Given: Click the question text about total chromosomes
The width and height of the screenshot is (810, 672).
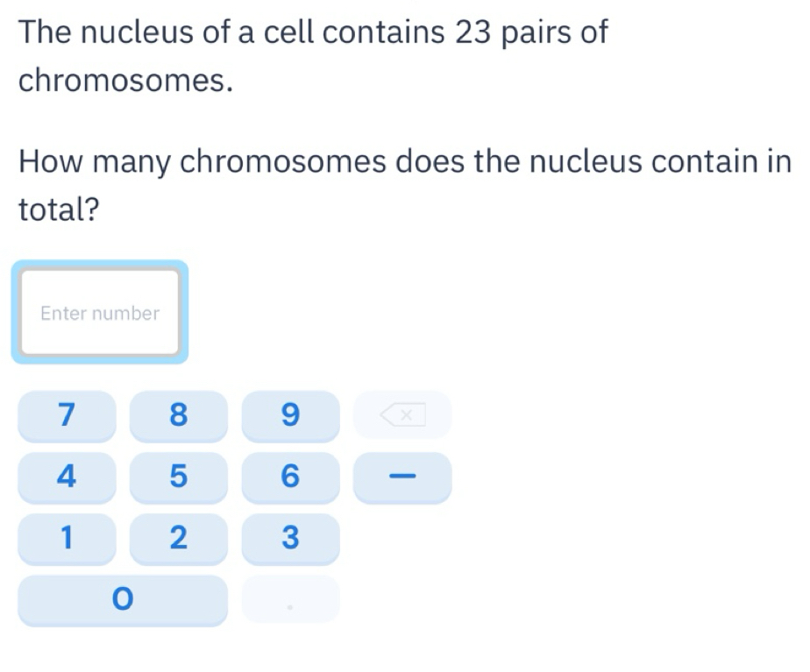Looking at the screenshot, I should (404, 185).
